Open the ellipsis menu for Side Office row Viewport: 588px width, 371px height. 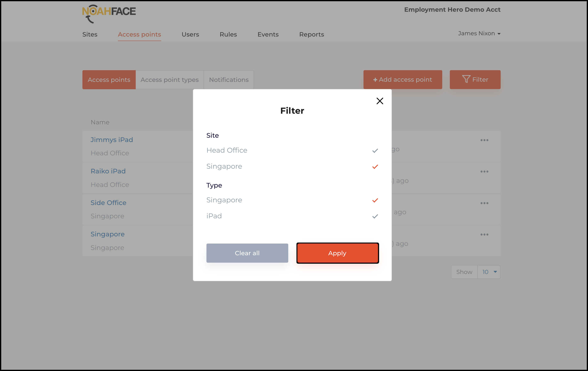coord(484,203)
